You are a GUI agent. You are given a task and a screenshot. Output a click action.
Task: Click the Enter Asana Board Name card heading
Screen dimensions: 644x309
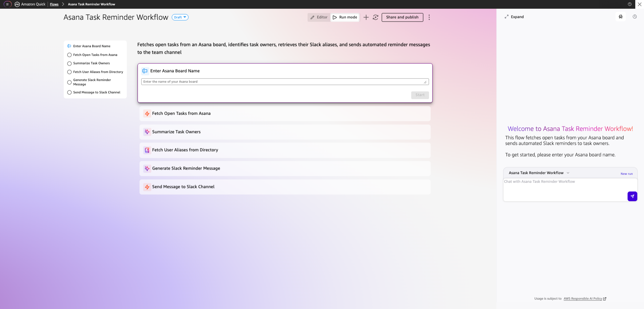point(175,71)
